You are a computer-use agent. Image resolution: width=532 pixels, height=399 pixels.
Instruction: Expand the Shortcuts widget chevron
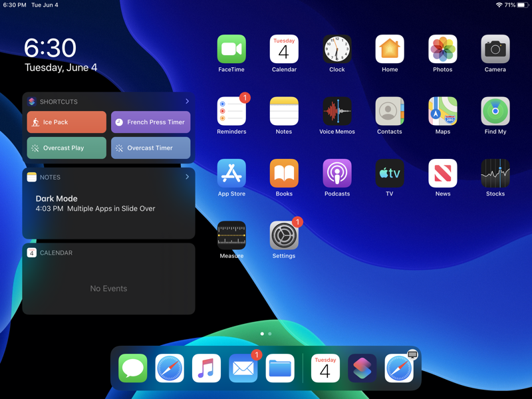click(x=187, y=102)
